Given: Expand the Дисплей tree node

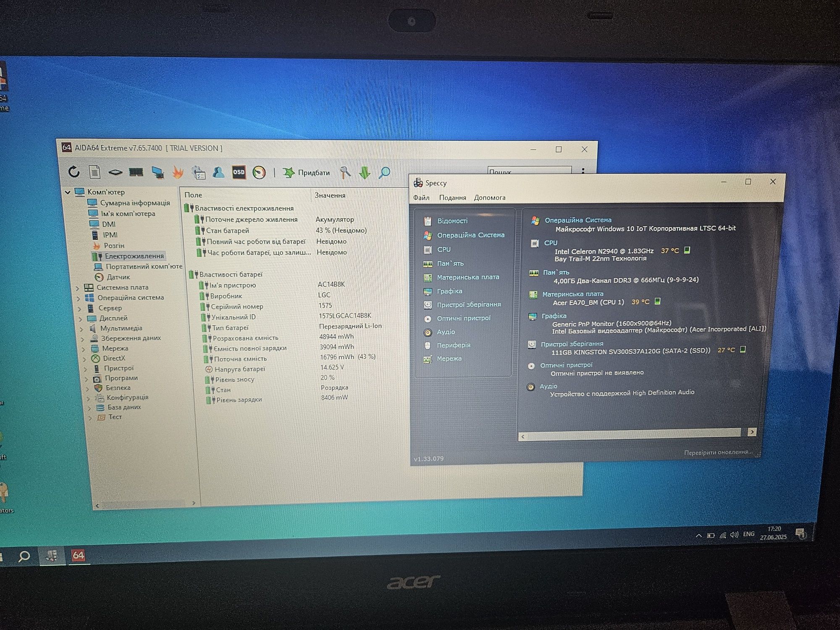Looking at the screenshot, I should pyautogui.click(x=81, y=319).
